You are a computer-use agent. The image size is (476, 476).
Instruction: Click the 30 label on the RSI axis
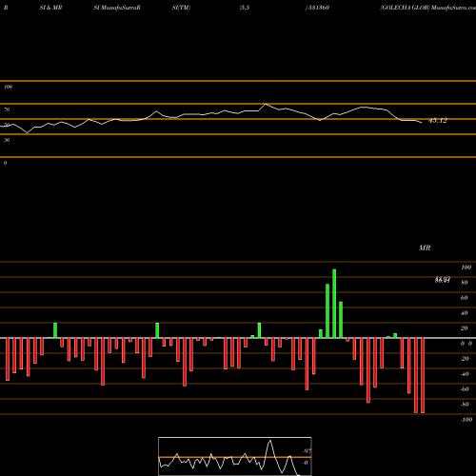point(7,140)
